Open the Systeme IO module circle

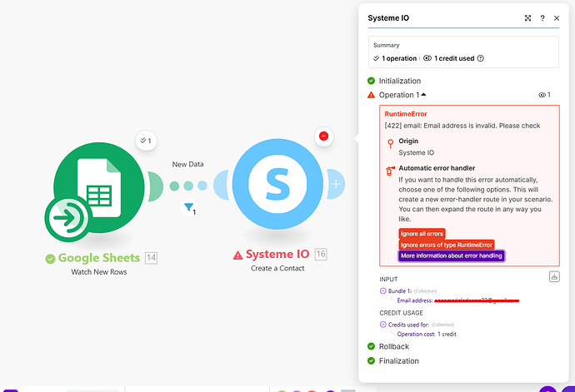277,184
